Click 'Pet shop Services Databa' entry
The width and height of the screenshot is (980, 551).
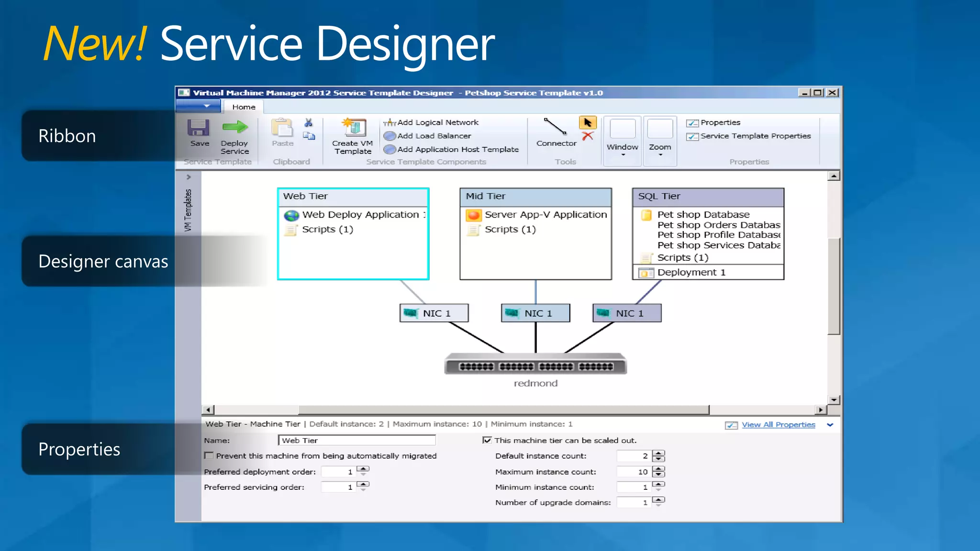[719, 245]
